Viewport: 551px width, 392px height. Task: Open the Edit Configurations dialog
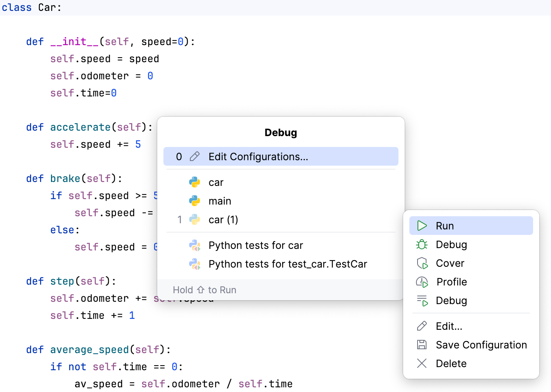point(258,156)
